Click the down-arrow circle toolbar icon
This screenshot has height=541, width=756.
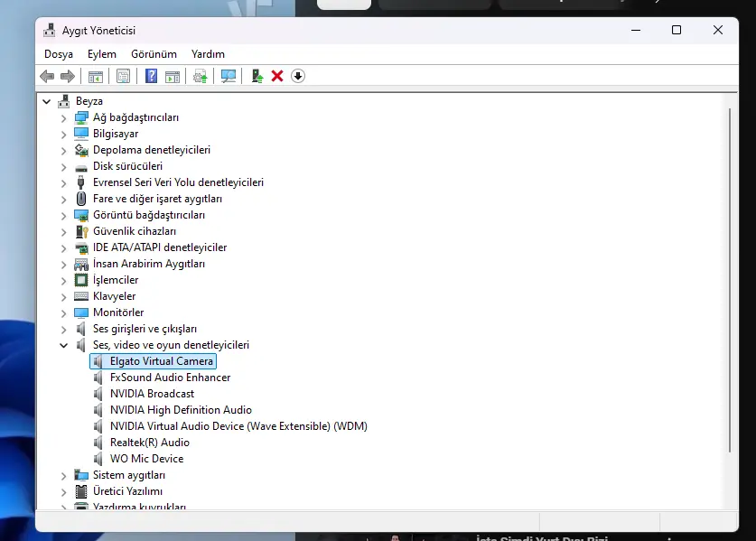pos(298,76)
